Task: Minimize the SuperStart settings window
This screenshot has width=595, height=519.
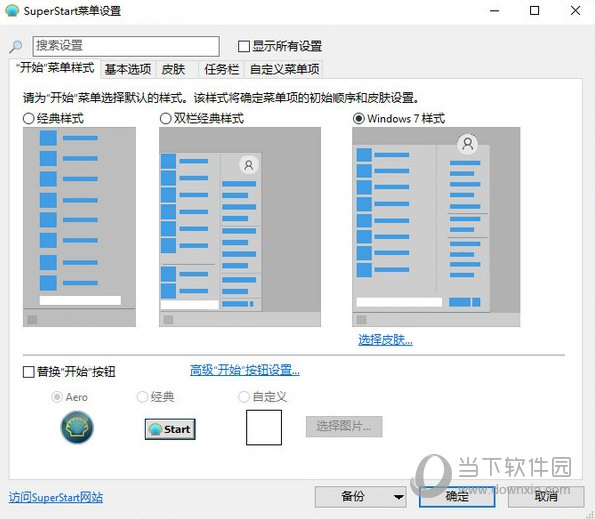Action: [494, 11]
